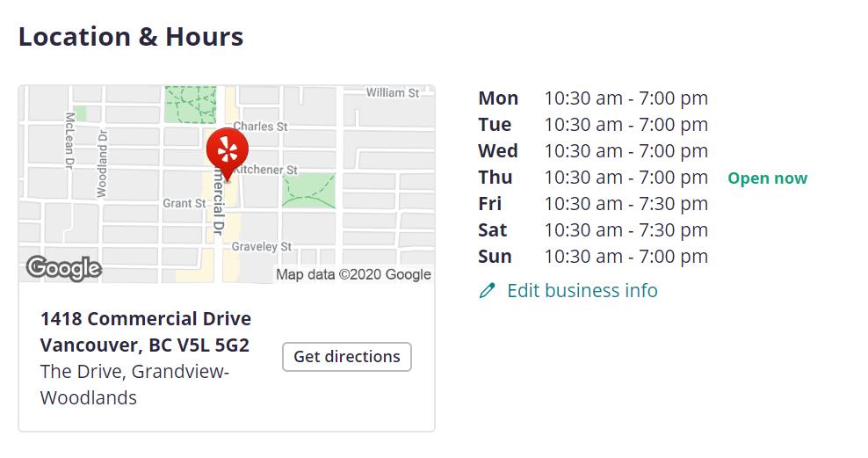Click the Get directions button
The height and width of the screenshot is (458, 868).
tap(346, 357)
